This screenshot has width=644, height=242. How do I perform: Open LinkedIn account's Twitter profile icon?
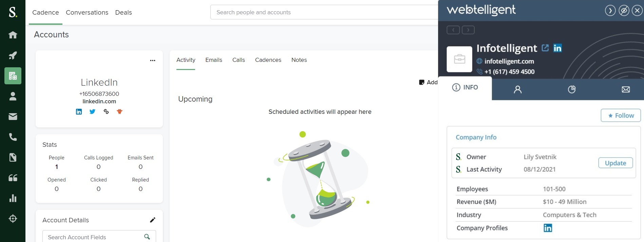pyautogui.click(x=92, y=111)
